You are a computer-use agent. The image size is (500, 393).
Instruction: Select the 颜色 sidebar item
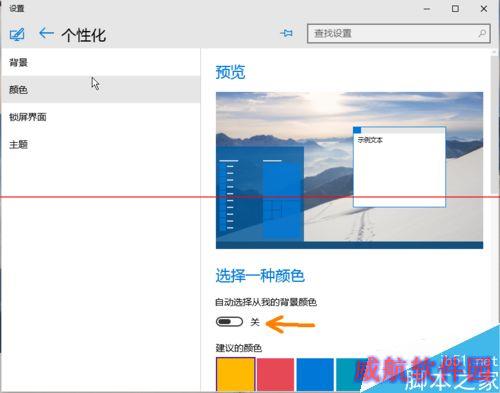(x=101, y=89)
